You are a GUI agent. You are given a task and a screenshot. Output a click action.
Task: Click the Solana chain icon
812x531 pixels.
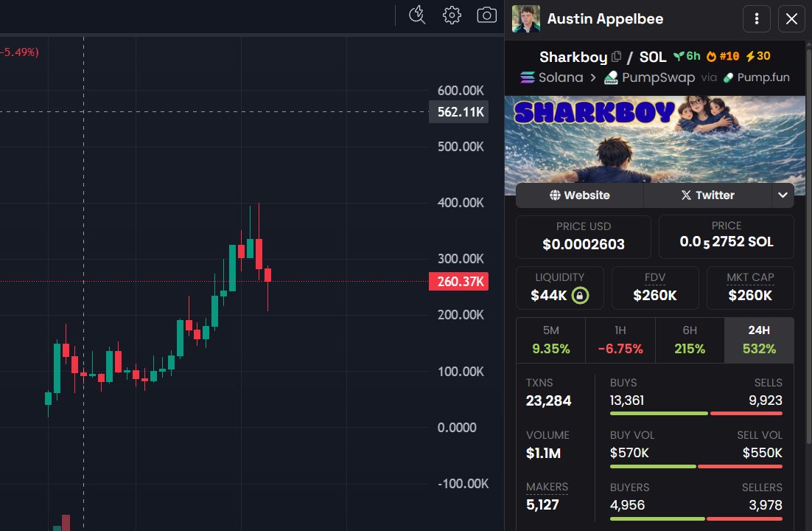click(x=527, y=77)
